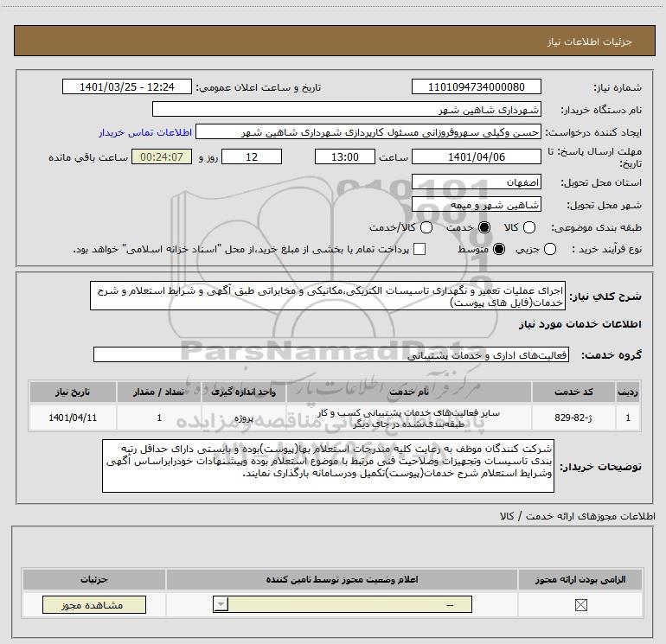This screenshot has height=644, width=666.
Task: Toggle the اسناد خزانه اسلامی payment checkbox
Action: pos(419,249)
